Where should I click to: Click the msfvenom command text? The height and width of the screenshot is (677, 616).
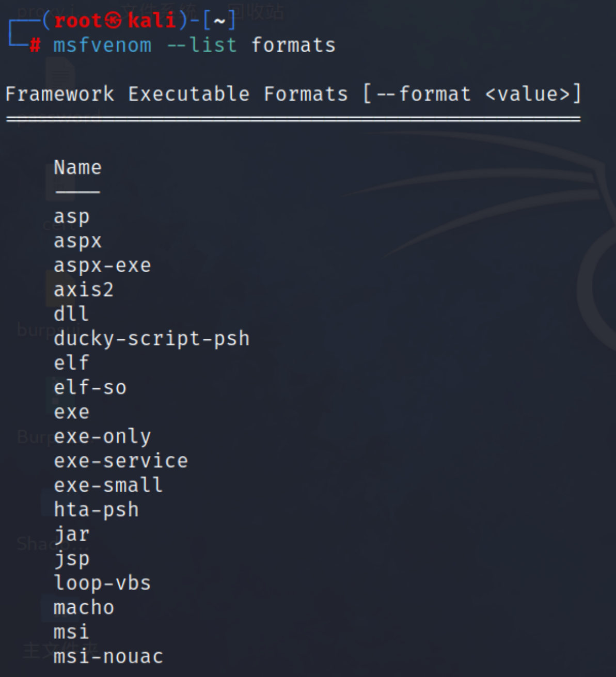(x=103, y=45)
